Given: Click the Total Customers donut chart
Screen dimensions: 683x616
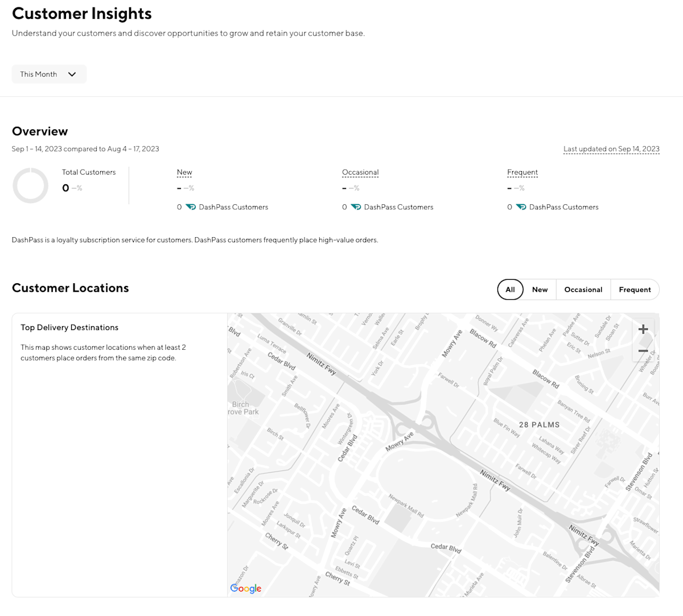Looking at the screenshot, I should [x=30, y=185].
